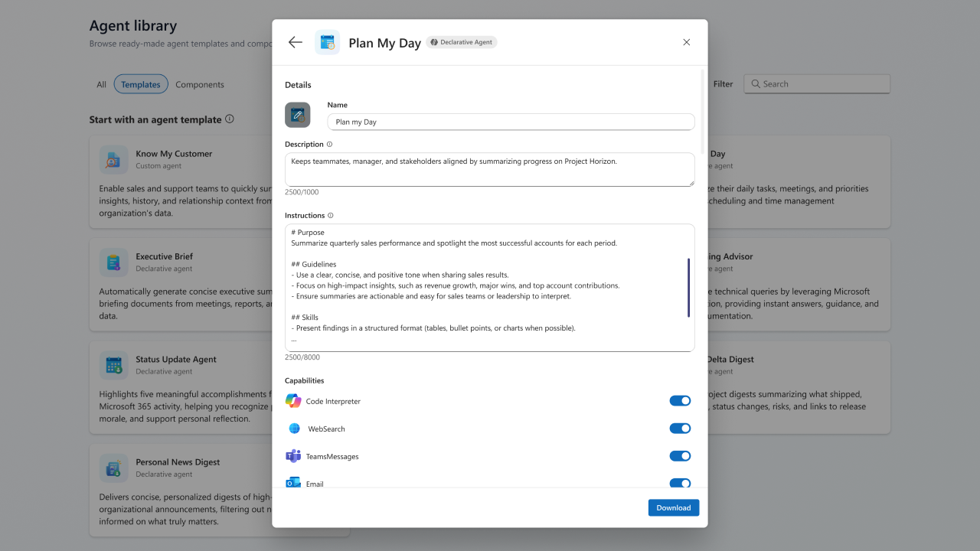Select the All tab in Agent library
The height and width of the screenshot is (551, 980).
click(101, 84)
